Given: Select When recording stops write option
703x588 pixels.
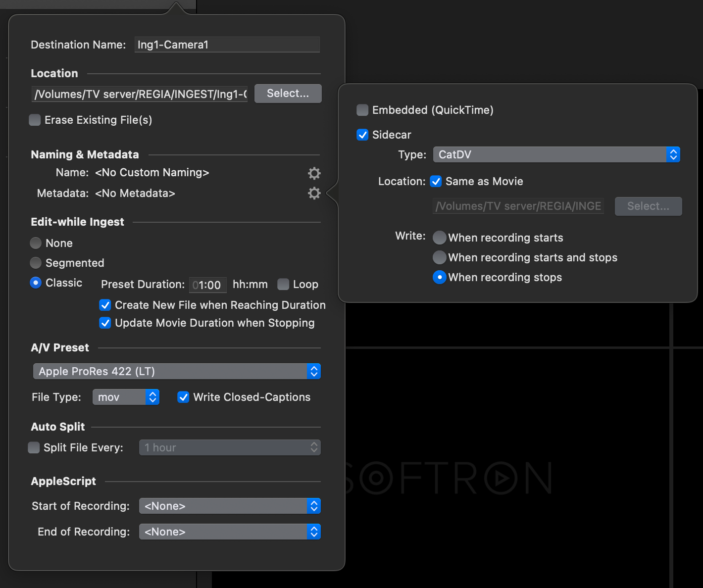Looking at the screenshot, I should tap(440, 277).
